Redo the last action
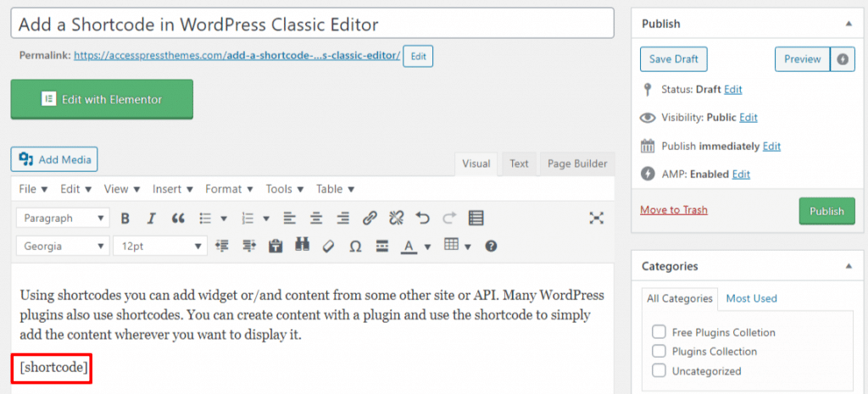The height and width of the screenshot is (394, 868). (449, 218)
